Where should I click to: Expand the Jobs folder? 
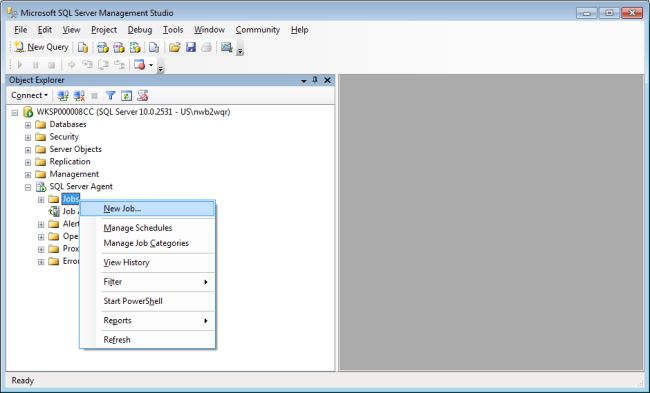(x=41, y=200)
